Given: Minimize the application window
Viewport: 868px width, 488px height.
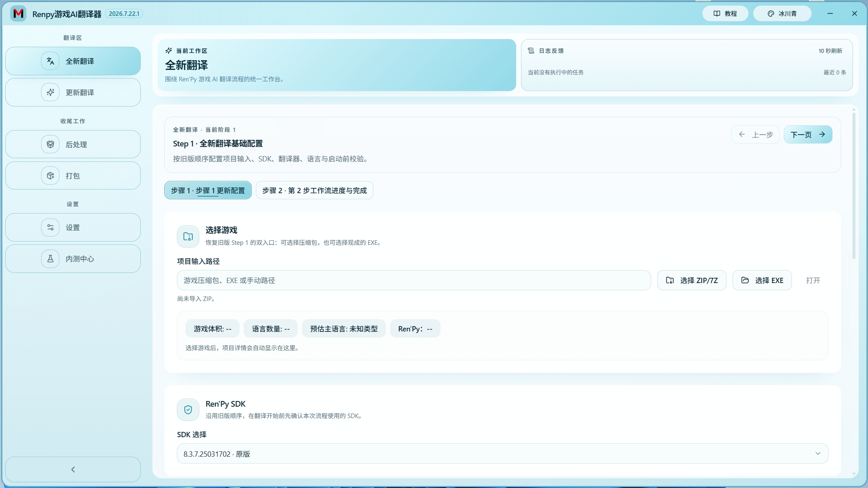Looking at the screenshot, I should point(830,13).
